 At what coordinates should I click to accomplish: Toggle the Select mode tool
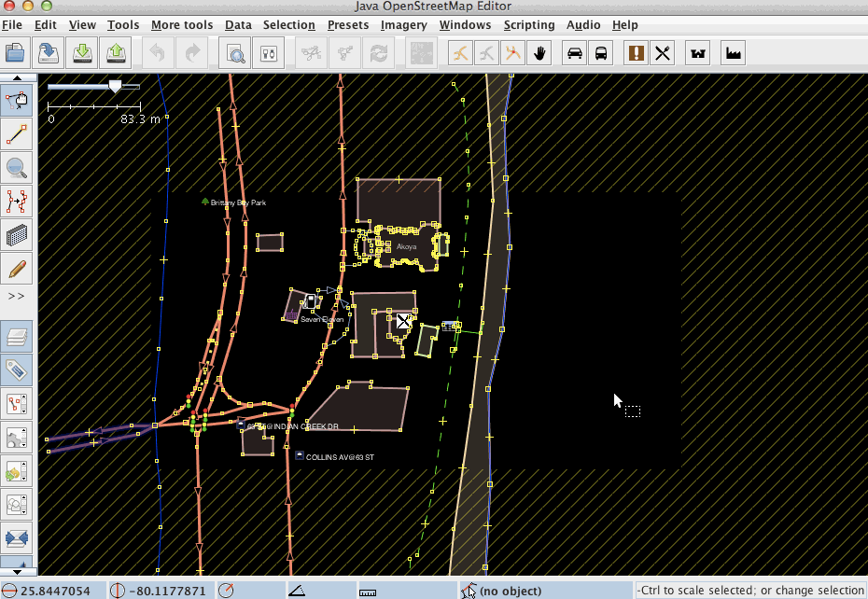pos(17,100)
